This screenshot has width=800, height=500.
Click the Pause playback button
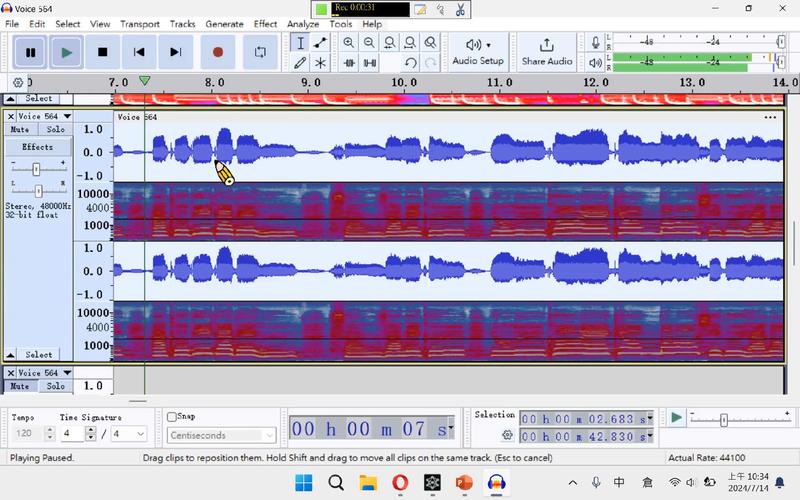30,52
